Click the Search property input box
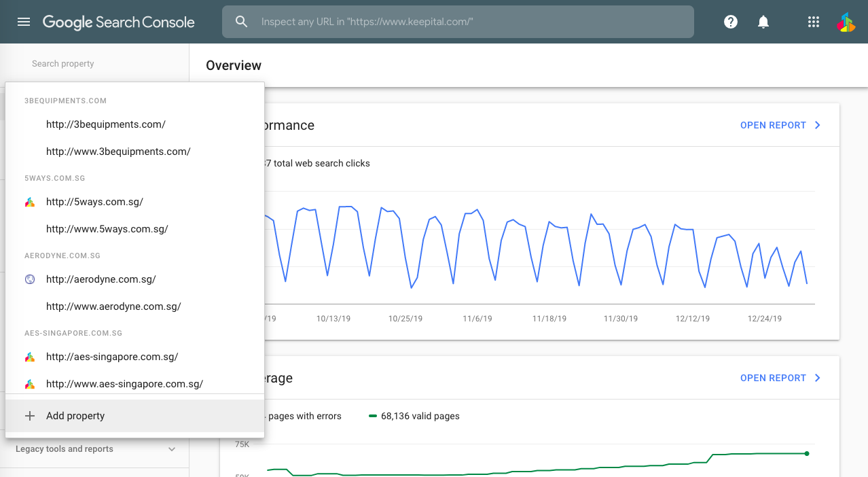 pyautogui.click(x=95, y=64)
